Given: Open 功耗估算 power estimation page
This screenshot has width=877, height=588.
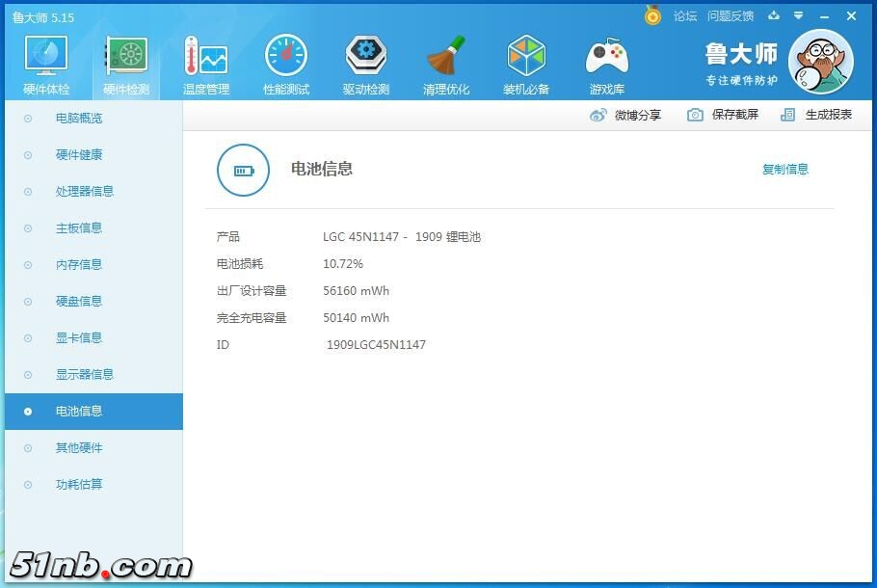Looking at the screenshot, I should coord(79,484).
